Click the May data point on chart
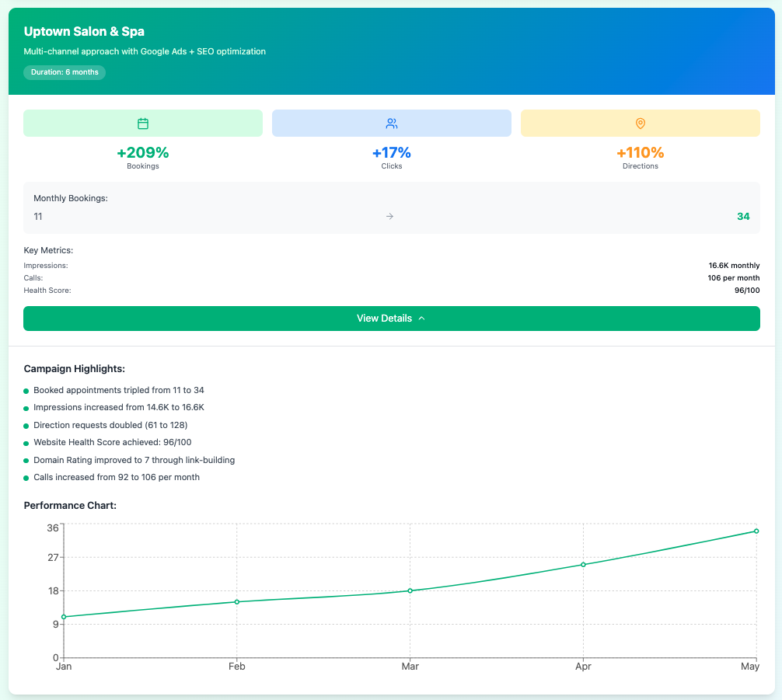Screen dimensions: 782x700 click(x=756, y=531)
